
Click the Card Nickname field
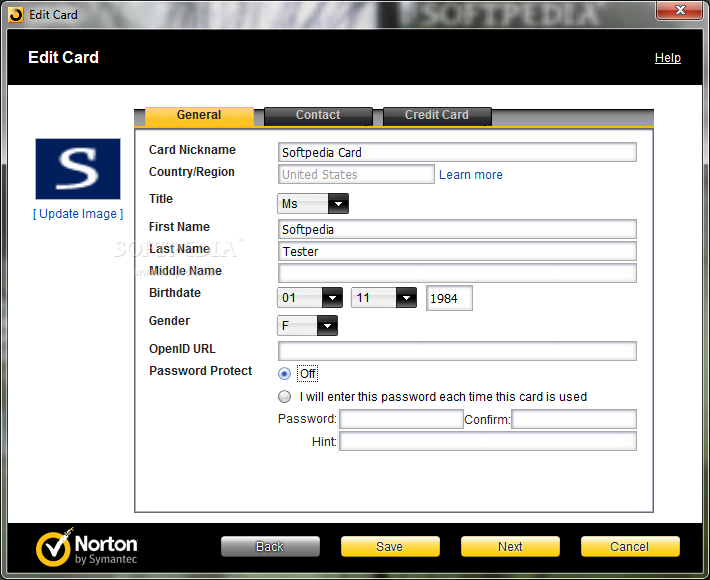(457, 153)
